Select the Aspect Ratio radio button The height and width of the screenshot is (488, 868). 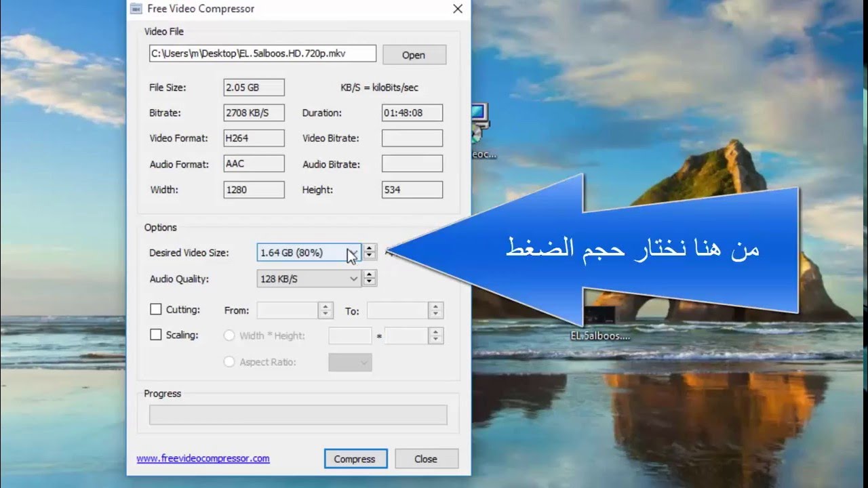pyautogui.click(x=229, y=361)
